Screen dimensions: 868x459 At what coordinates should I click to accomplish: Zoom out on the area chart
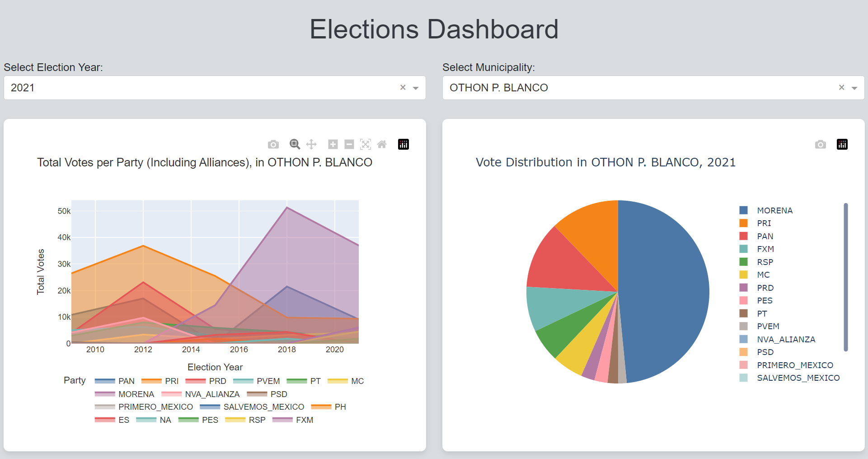click(x=349, y=144)
